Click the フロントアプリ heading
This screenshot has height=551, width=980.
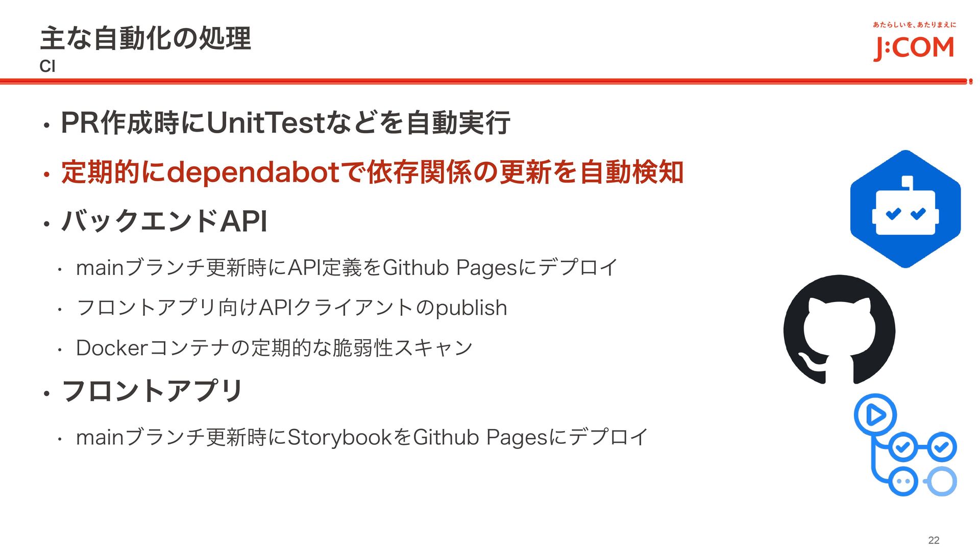click(x=152, y=391)
